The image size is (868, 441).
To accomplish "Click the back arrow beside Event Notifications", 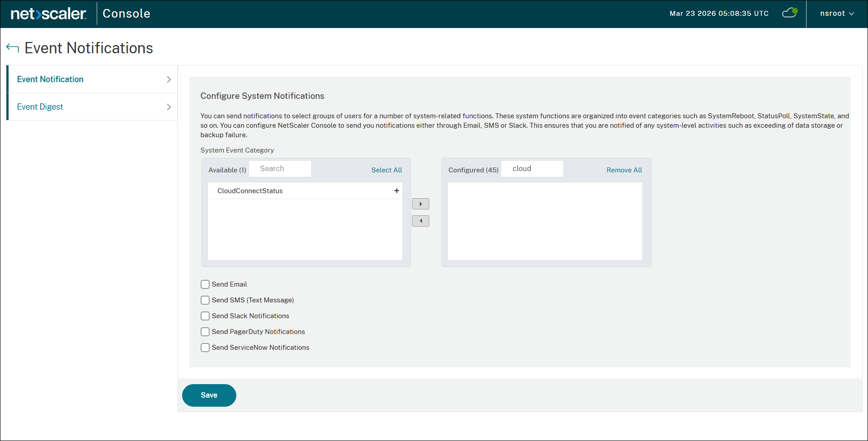I will click(x=12, y=47).
